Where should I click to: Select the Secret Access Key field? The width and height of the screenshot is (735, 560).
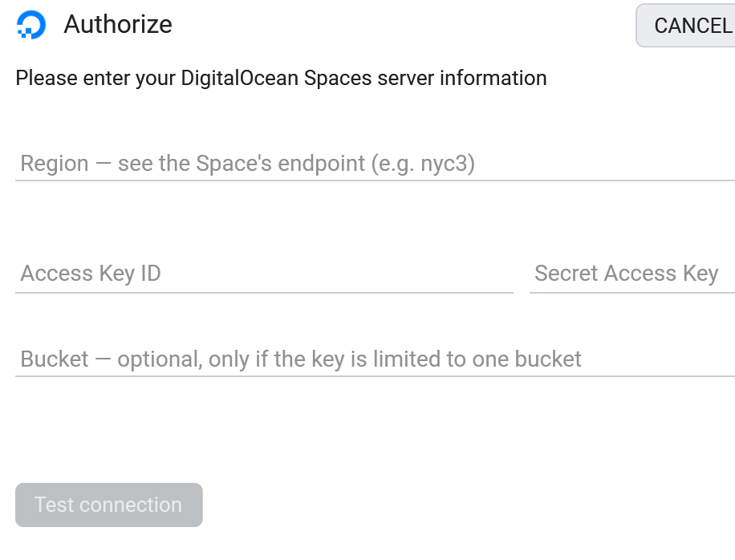coord(632,274)
